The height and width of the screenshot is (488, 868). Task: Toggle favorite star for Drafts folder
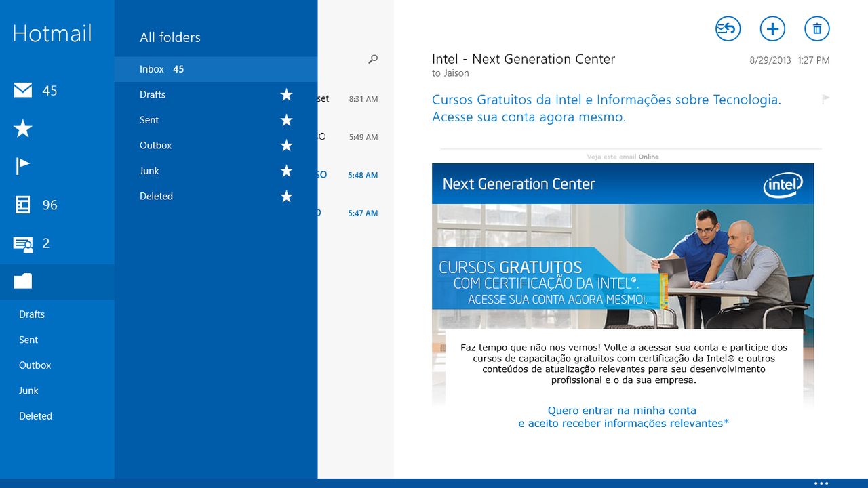tap(286, 95)
